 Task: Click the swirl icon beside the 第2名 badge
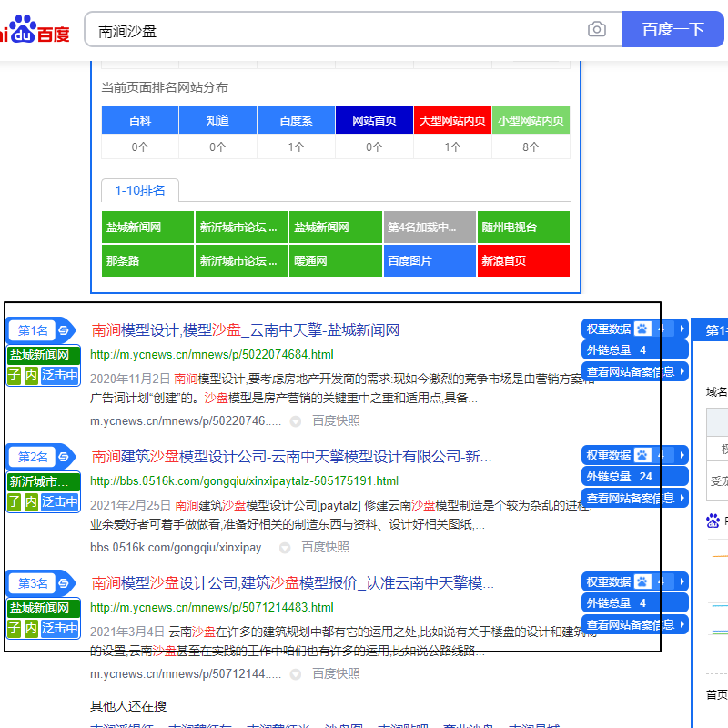click(x=64, y=457)
